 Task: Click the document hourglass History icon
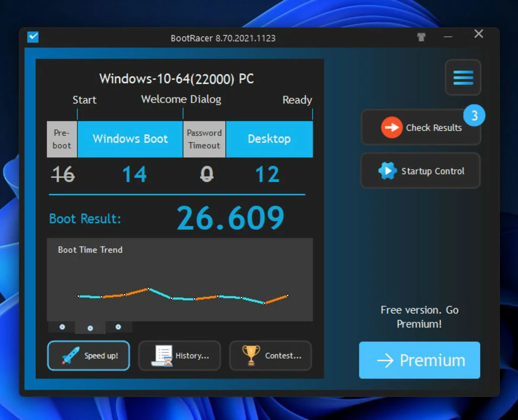[x=162, y=355]
